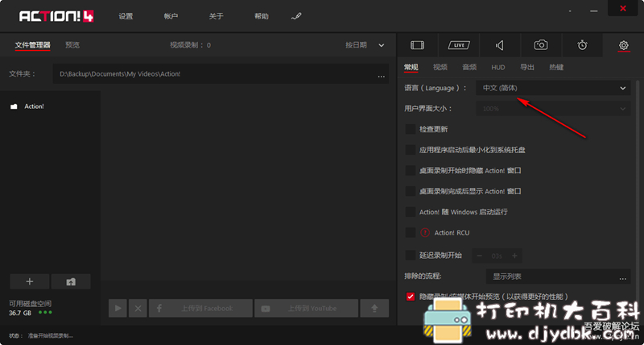The image size is (644, 345).
Task: Open the benchmark stopwatch tab icon
Action: coord(582,45)
